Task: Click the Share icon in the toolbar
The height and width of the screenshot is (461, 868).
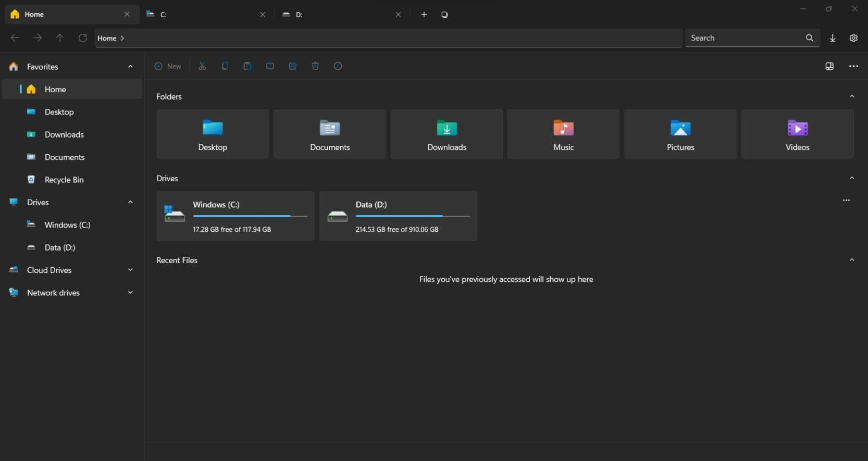Action: pyautogui.click(x=292, y=66)
